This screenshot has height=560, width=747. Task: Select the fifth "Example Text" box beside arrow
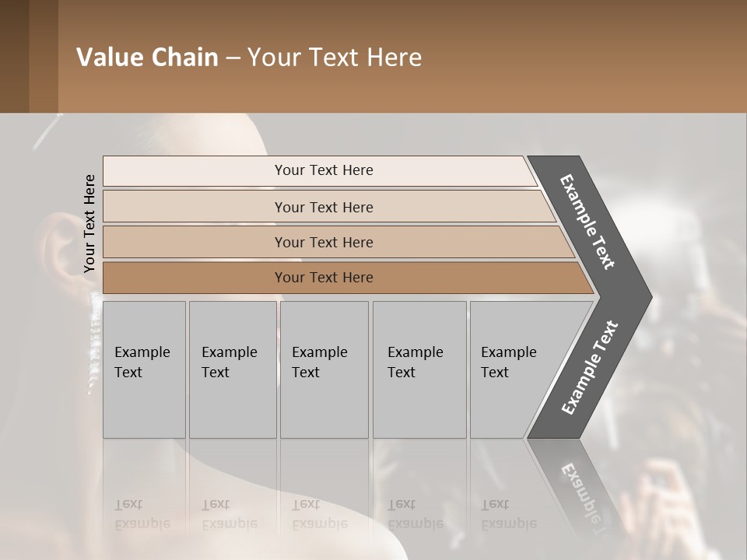pyautogui.click(x=514, y=369)
